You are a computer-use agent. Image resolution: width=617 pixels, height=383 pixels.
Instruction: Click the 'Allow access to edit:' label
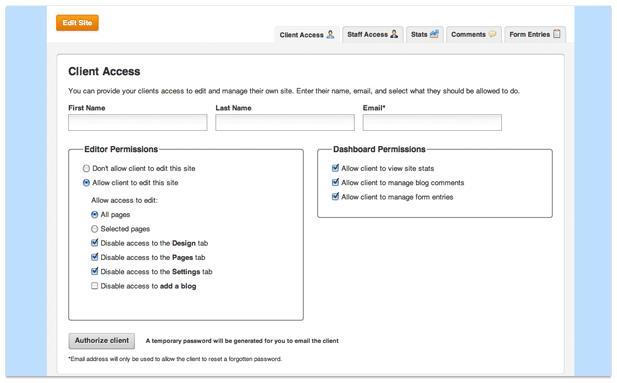(x=124, y=200)
